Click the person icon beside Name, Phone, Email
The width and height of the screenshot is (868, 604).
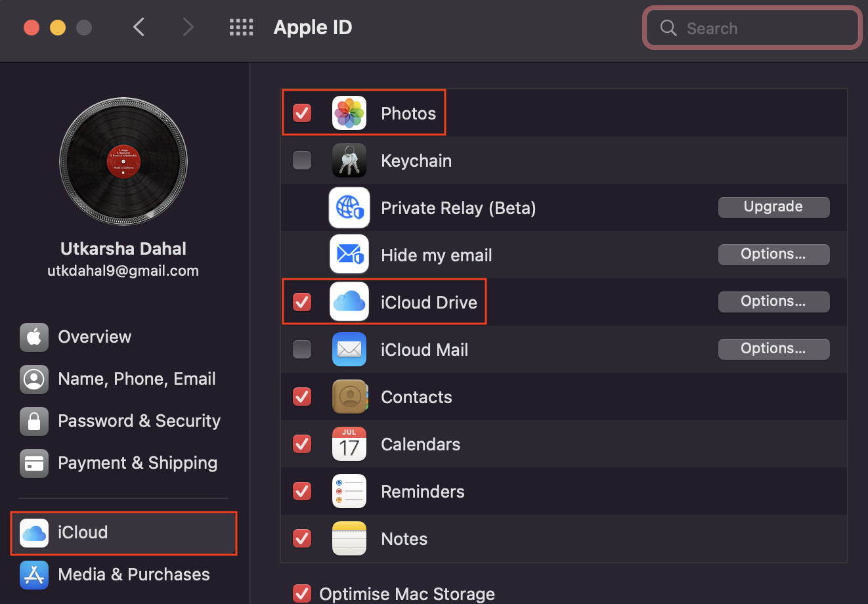tap(34, 379)
